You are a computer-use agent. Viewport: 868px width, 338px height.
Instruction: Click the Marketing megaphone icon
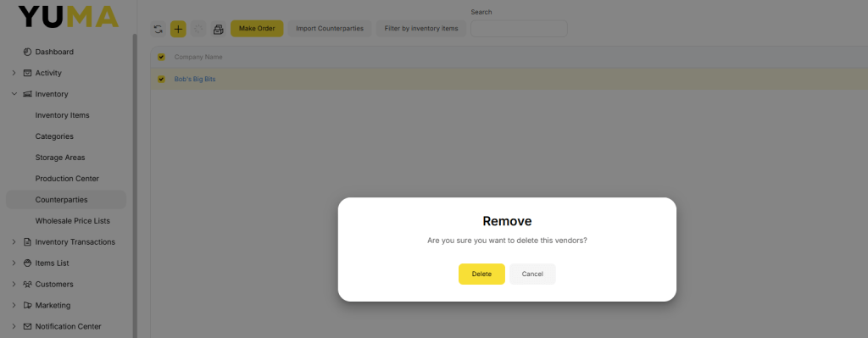27,305
